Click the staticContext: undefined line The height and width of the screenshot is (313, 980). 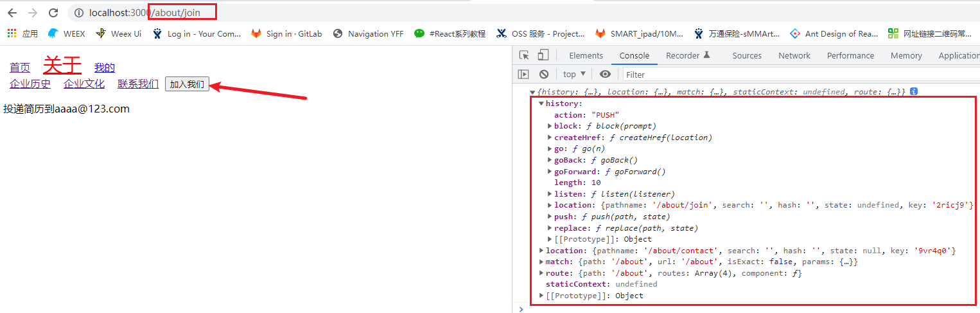(601, 284)
